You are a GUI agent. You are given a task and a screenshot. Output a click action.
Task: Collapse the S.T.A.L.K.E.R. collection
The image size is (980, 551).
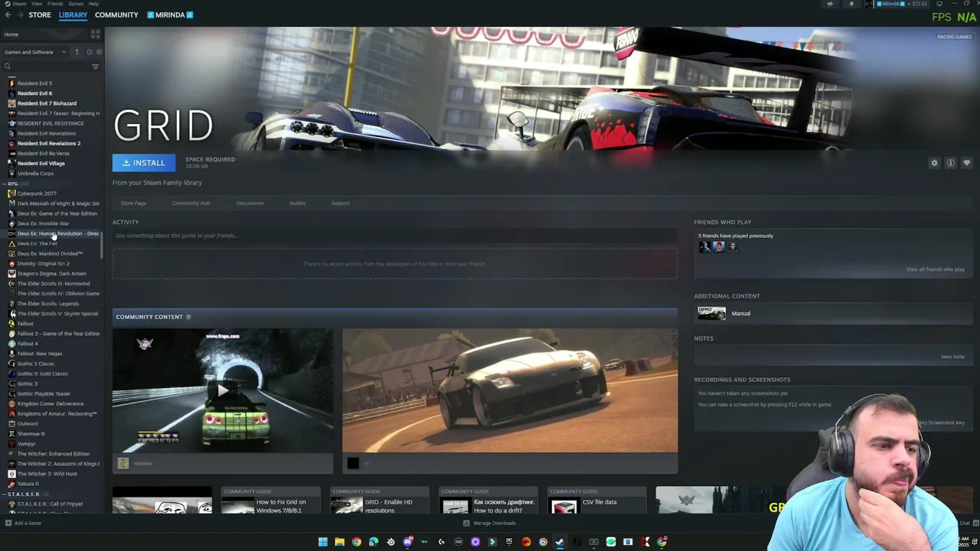click(x=5, y=494)
